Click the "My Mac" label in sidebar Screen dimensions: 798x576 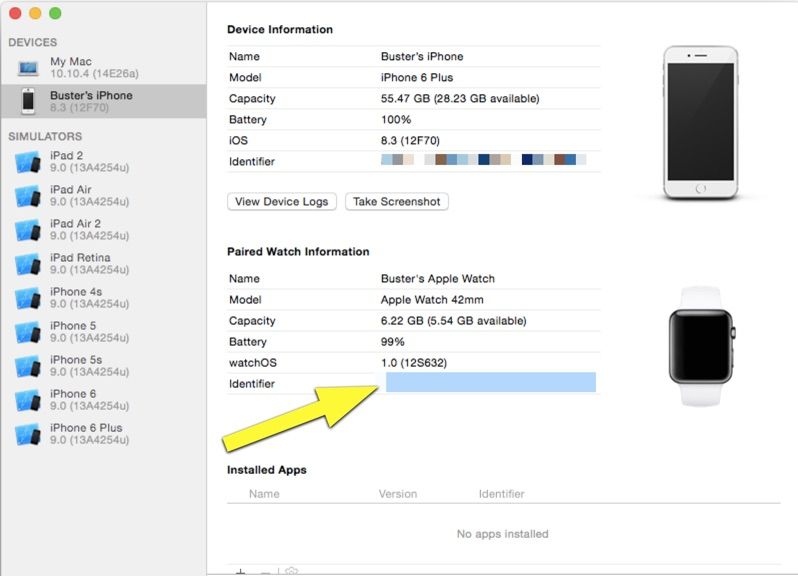click(71, 62)
